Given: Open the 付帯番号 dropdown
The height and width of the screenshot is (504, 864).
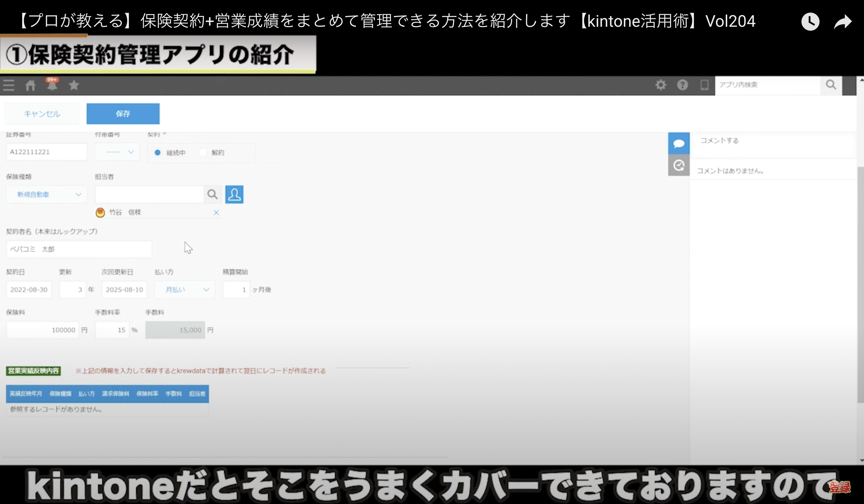Looking at the screenshot, I should (x=117, y=152).
